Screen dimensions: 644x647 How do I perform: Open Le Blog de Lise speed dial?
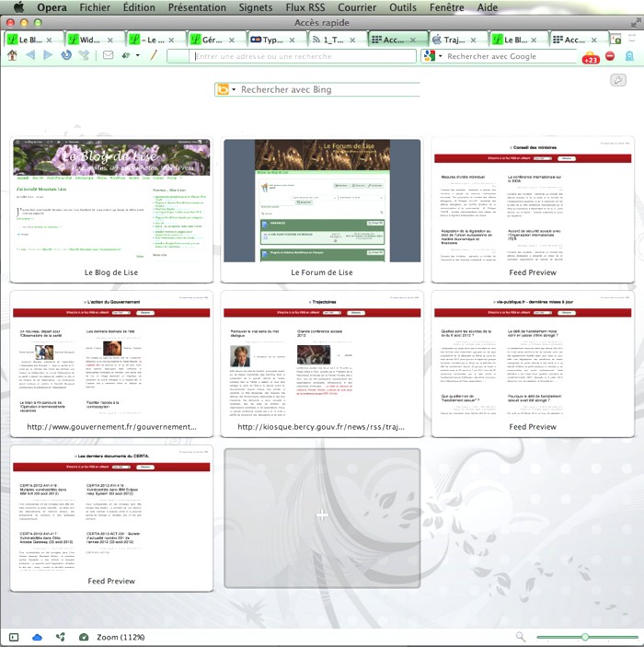click(111, 201)
